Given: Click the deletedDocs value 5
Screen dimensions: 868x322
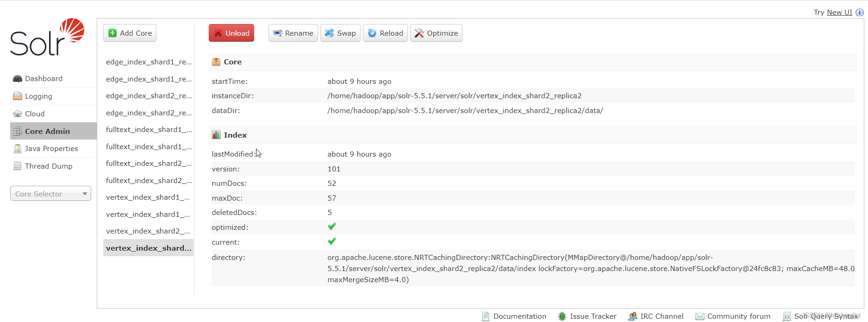Looking at the screenshot, I should pyautogui.click(x=330, y=213).
